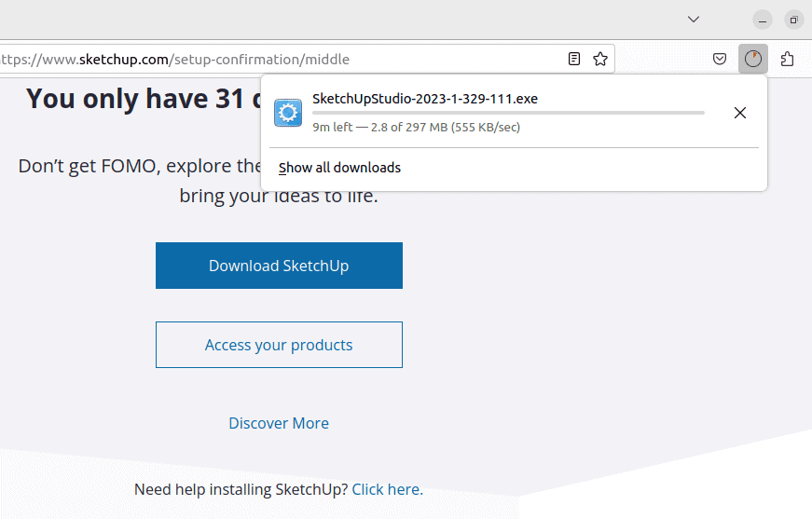
Task: Open Pocket save icon in toolbar
Action: tap(720, 59)
